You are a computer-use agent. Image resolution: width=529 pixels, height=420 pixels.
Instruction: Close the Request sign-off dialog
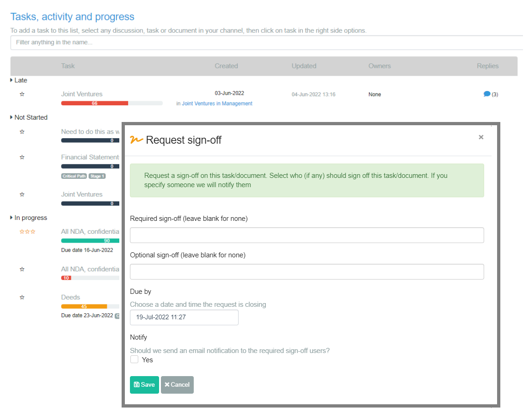[x=481, y=137]
